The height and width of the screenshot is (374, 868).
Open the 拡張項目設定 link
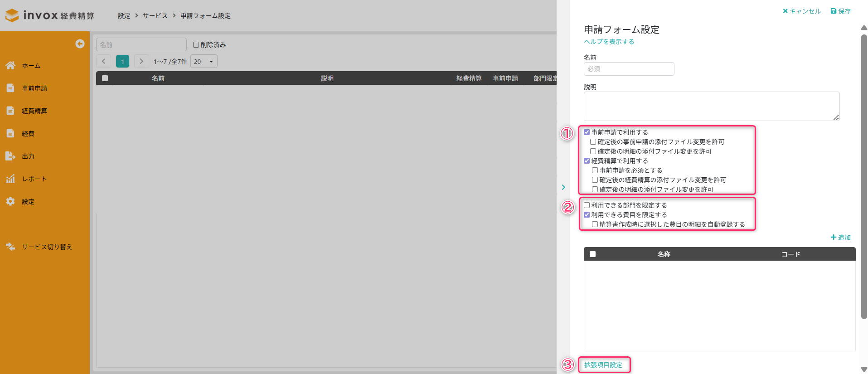(x=603, y=365)
